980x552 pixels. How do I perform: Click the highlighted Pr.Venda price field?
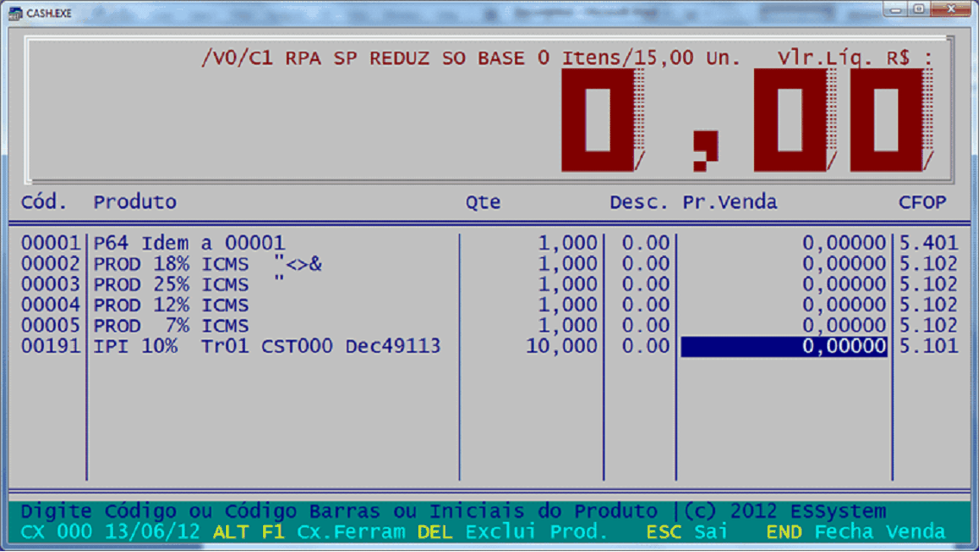click(x=783, y=347)
